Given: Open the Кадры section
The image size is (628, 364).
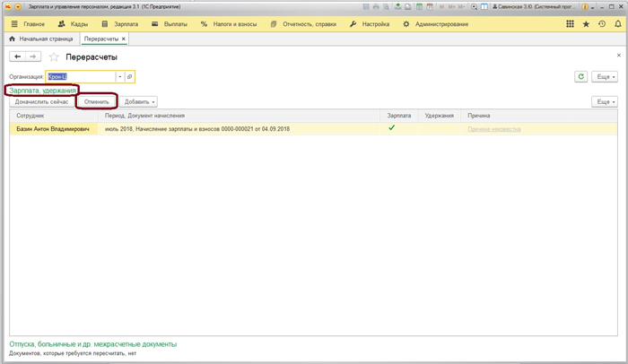Looking at the screenshot, I should click(73, 24).
